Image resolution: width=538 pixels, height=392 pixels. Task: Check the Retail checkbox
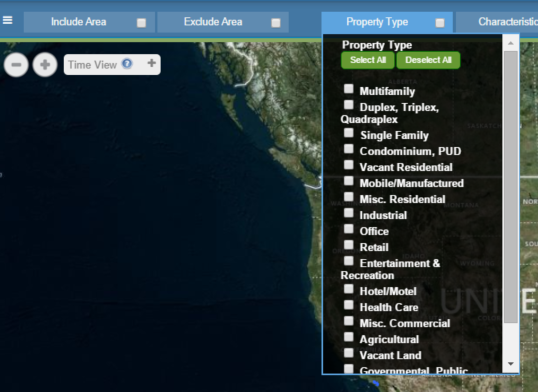click(x=349, y=245)
